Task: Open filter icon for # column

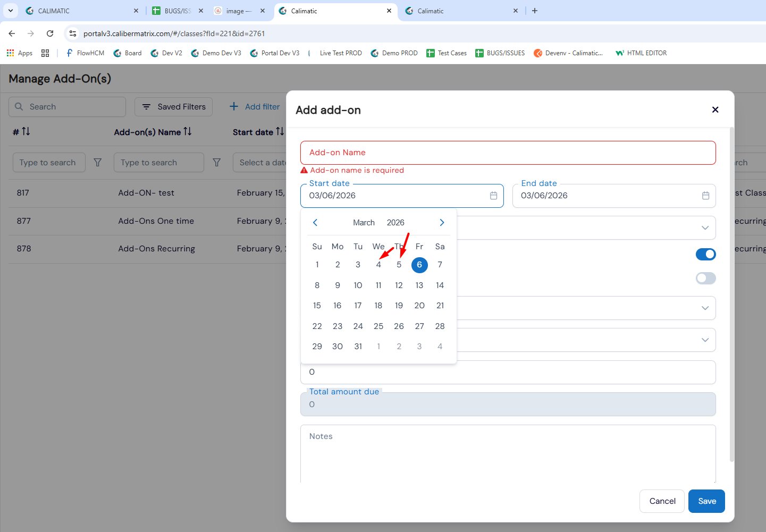Action: pyautogui.click(x=98, y=163)
